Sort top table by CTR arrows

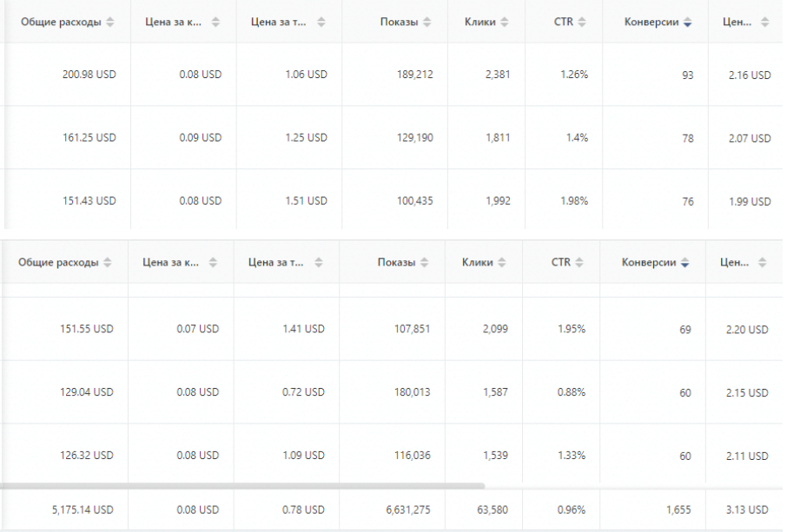tap(582, 22)
